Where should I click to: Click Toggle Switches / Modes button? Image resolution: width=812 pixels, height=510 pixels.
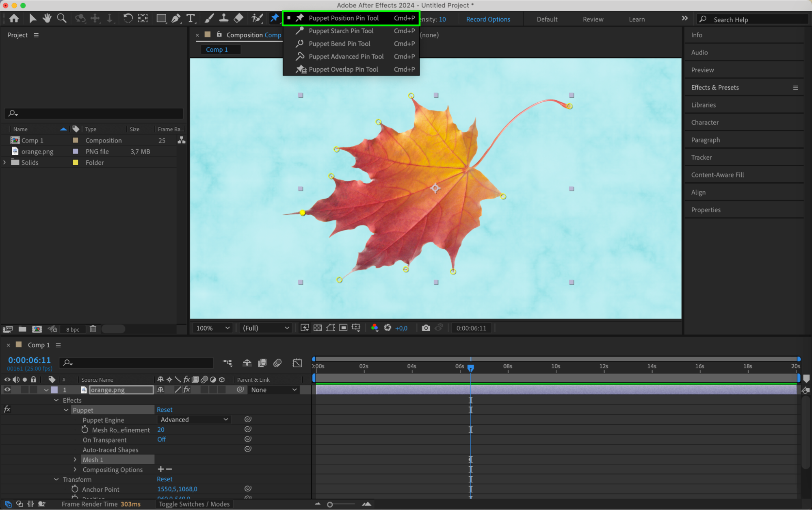[x=194, y=504]
